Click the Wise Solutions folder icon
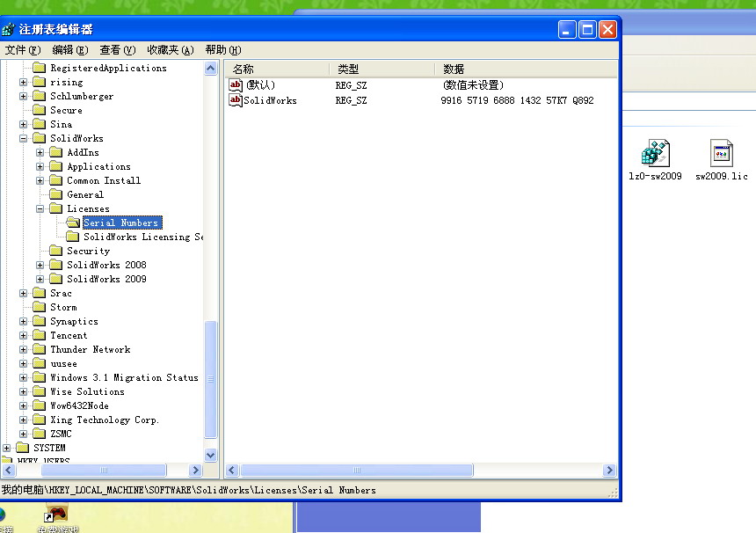 click(39, 391)
